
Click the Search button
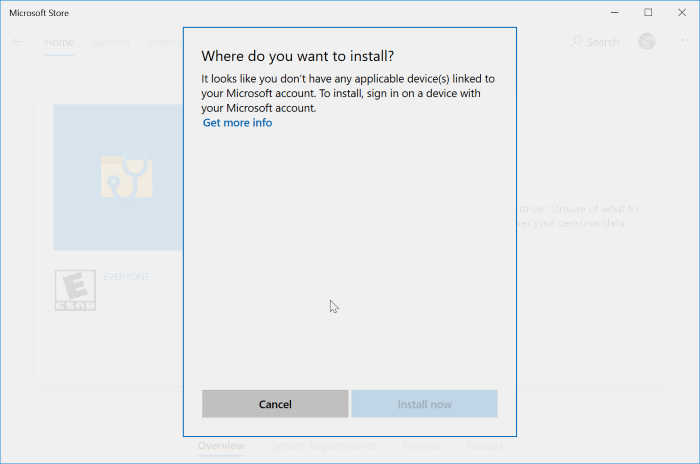595,42
